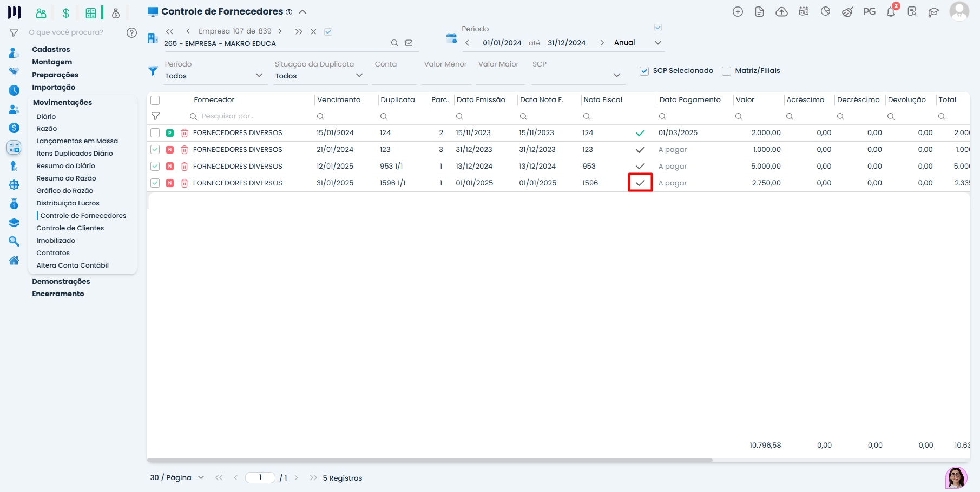Enable the Matriz/Filiais checkbox
The width and height of the screenshot is (980, 492).
point(726,71)
